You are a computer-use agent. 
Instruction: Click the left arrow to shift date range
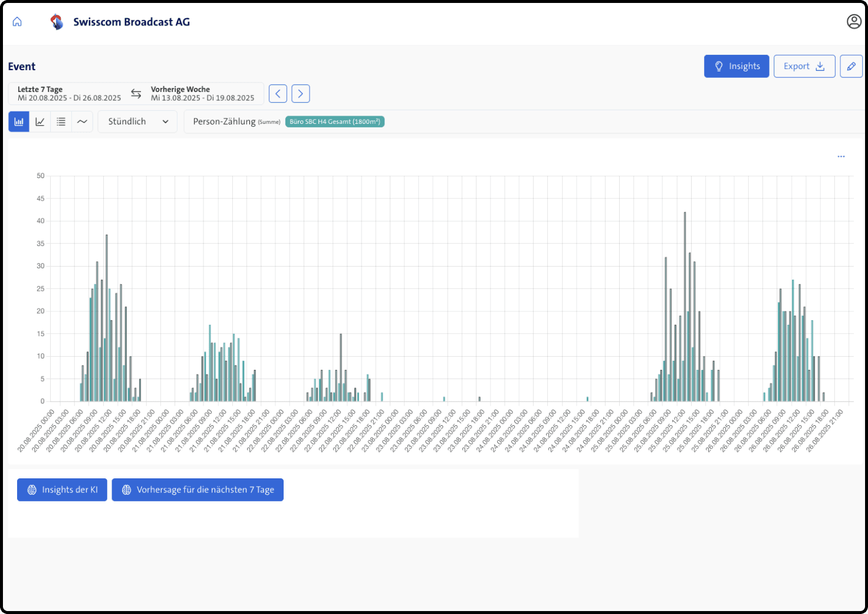point(277,93)
